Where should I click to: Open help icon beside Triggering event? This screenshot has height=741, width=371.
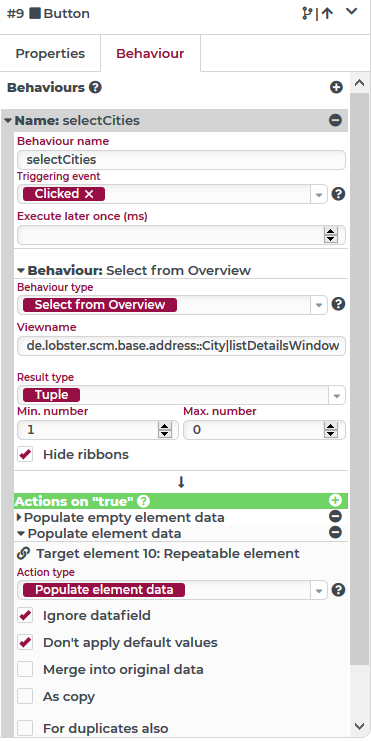pos(338,194)
